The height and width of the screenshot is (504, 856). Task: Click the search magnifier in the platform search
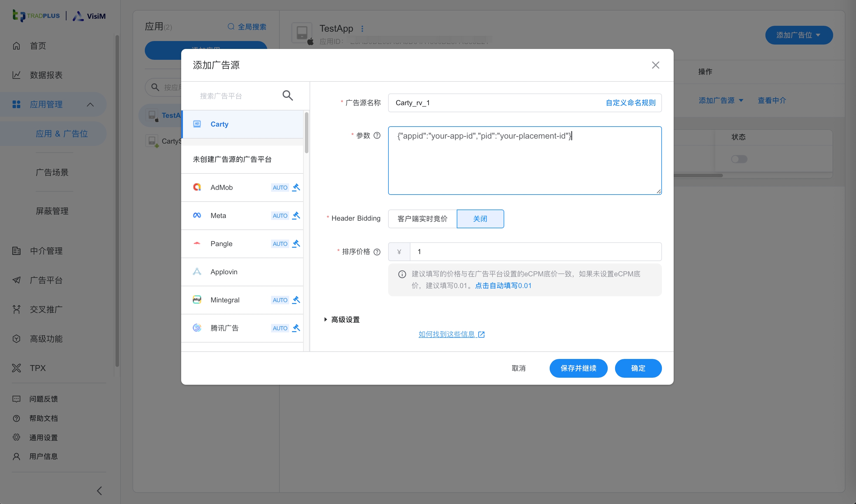(x=288, y=96)
